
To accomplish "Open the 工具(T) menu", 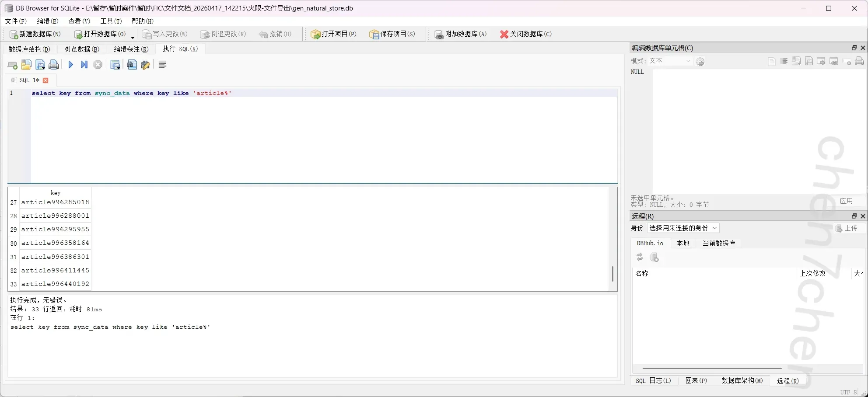I will [111, 21].
